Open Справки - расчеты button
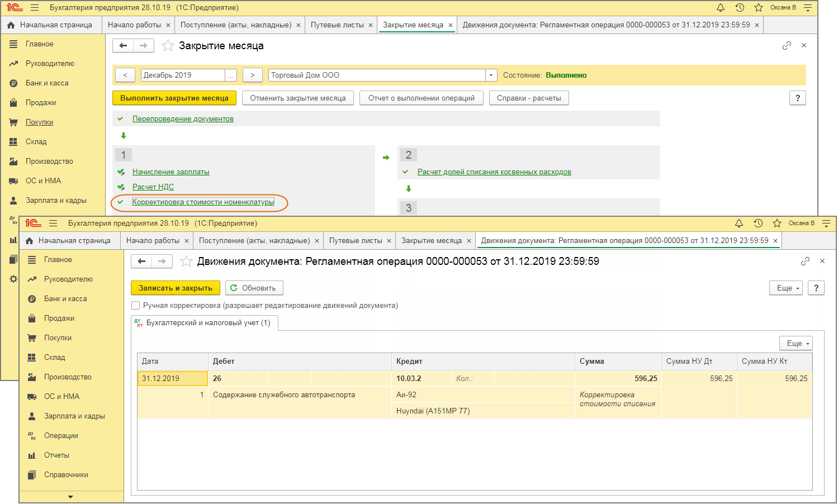Screen dimensions: 838x504 [529, 98]
